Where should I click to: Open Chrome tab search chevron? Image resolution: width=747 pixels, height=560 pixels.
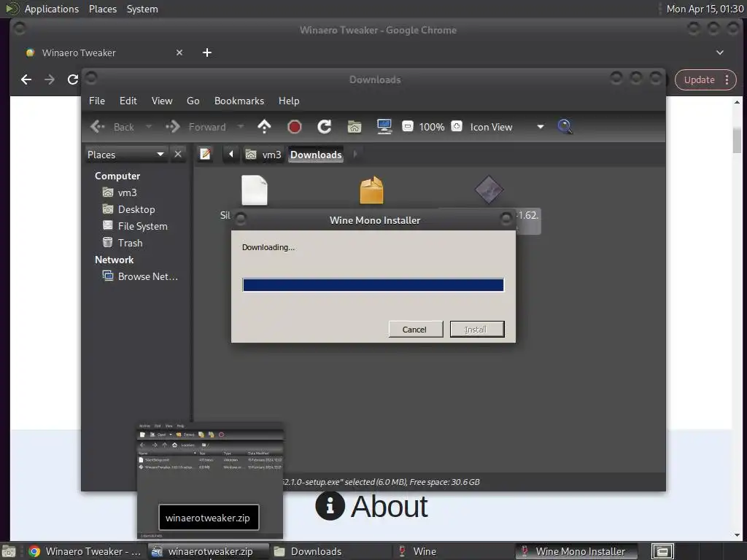720,52
